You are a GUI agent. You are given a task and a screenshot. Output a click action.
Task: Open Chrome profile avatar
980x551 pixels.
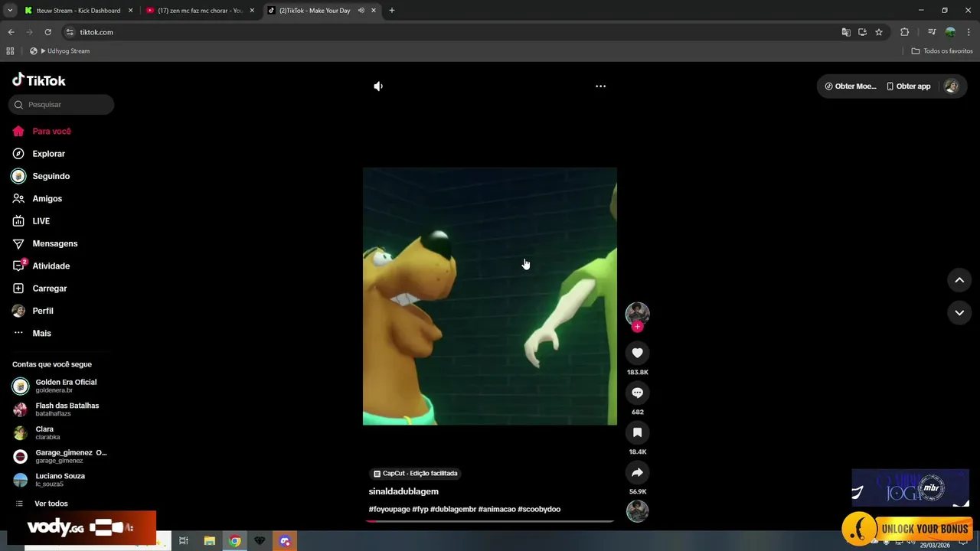pyautogui.click(x=950, y=32)
